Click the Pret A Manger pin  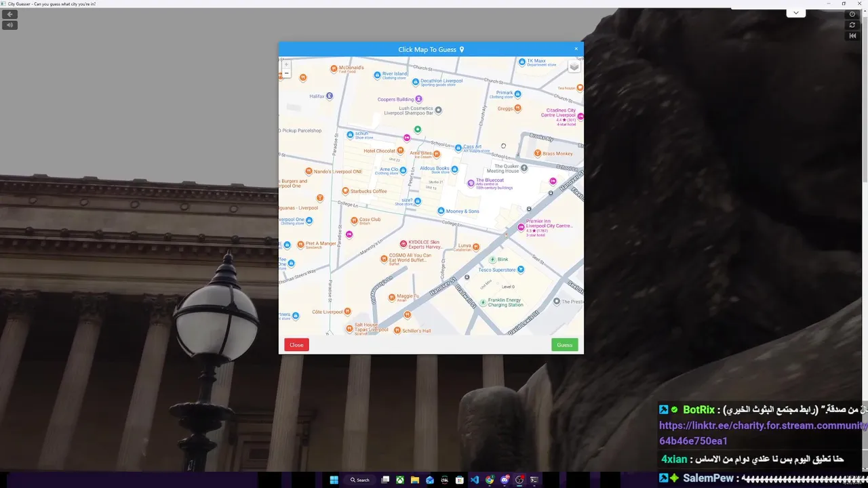pyautogui.click(x=300, y=243)
